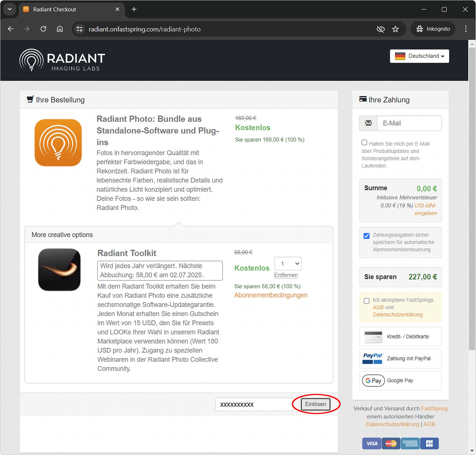Select the Radiant Checkout tab
The image size is (476, 455).
click(72, 9)
